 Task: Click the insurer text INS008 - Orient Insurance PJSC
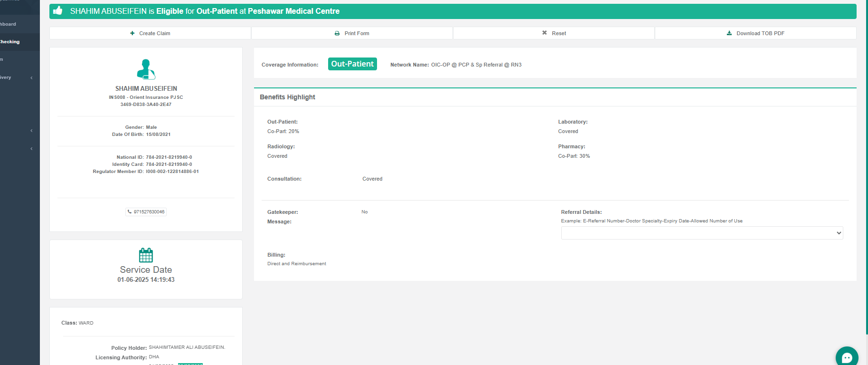tap(146, 97)
